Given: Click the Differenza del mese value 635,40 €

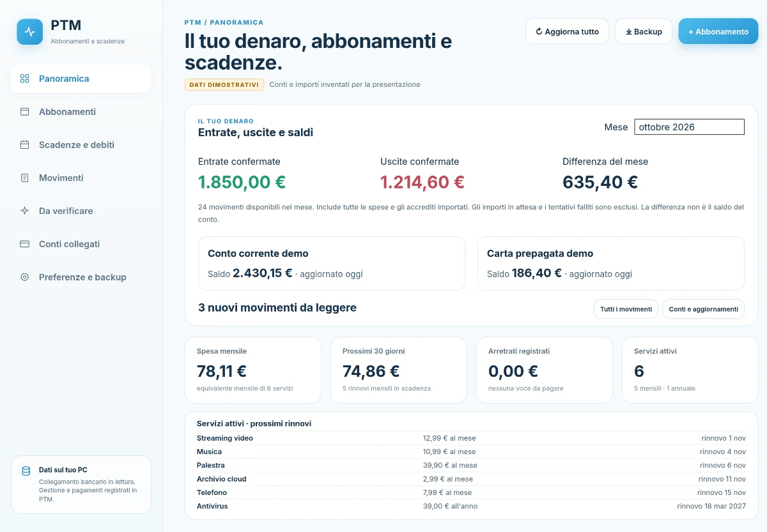Looking at the screenshot, I should (600, 182).
